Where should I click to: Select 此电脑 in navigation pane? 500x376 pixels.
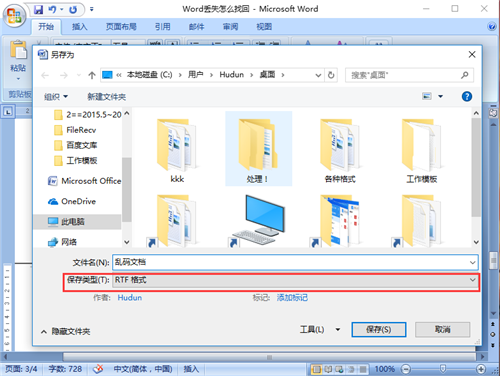click(77, 222)
